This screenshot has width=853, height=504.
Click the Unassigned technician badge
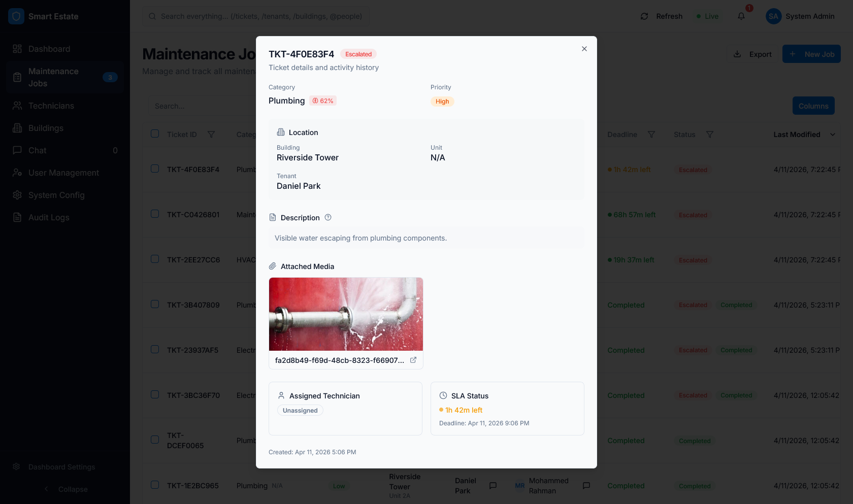click(x=300, y=411)
